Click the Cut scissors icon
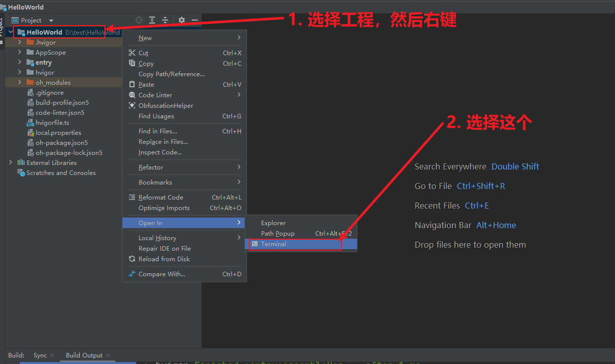Screen dimensions: 615x364 (132, 53)
